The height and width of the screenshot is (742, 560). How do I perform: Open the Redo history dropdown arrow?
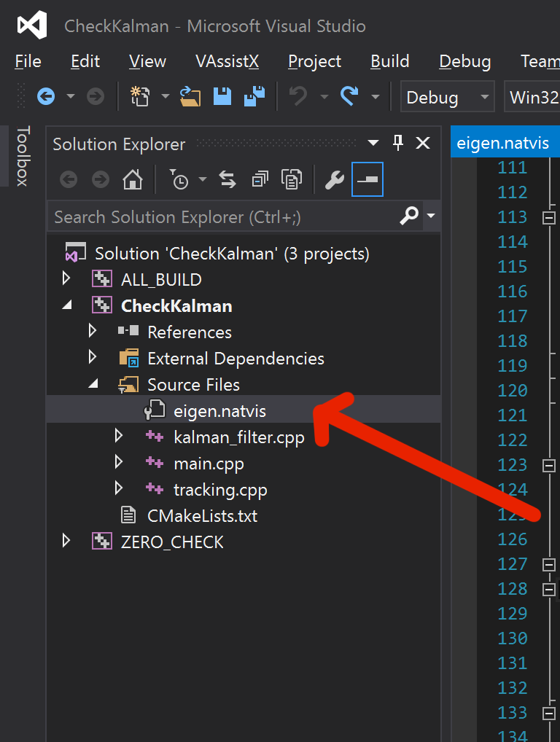pyautogui.click(x=376, y=96)
